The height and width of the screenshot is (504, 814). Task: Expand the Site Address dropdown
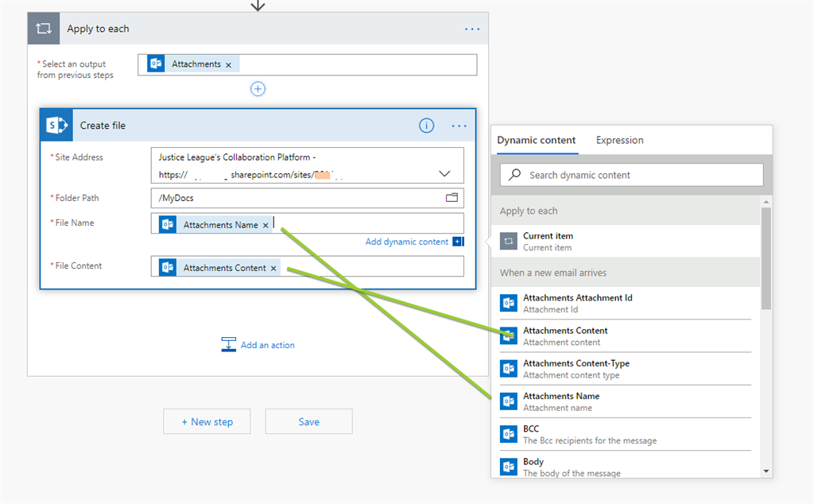[x=444, y=173]
